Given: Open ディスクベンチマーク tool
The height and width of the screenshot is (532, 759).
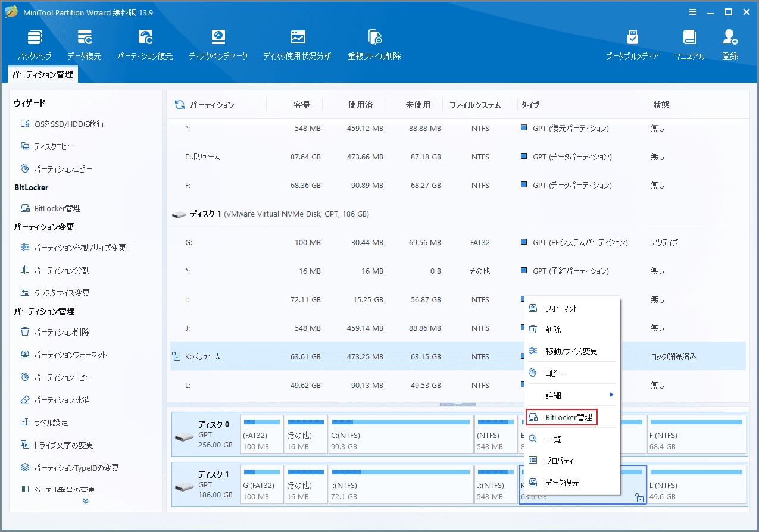Looking at the screenshot, I should click(218, 44).
